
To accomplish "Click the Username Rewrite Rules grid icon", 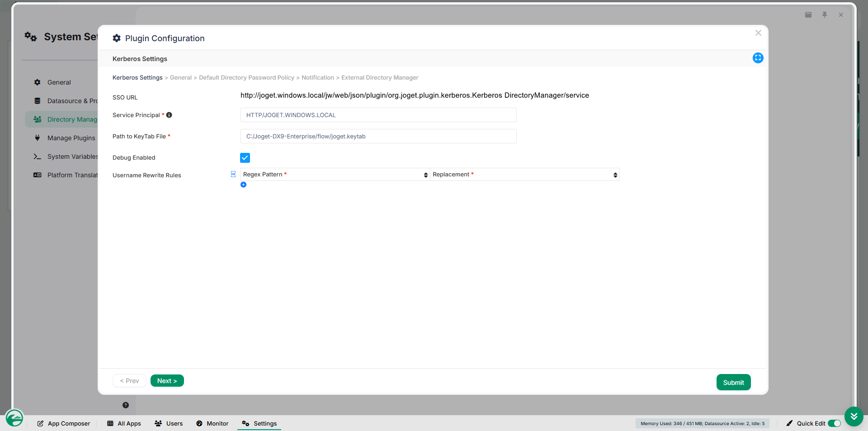I will pyautogui.click(x=233, y=174).
